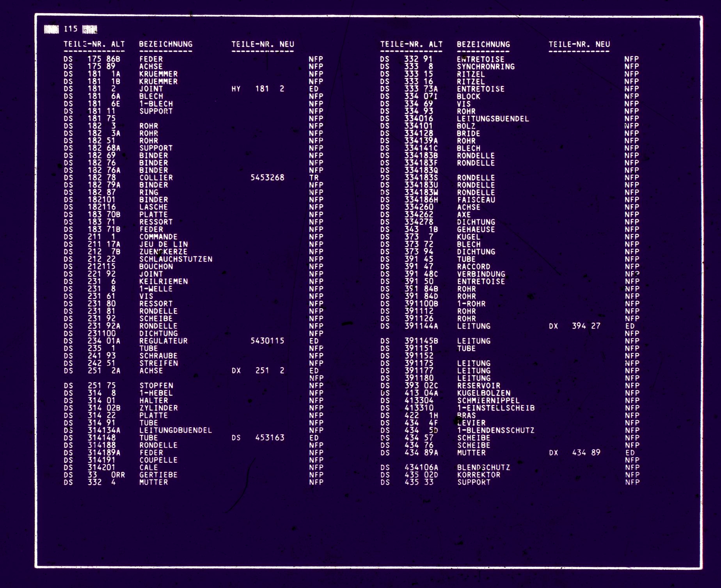Click the LEITUNGSBUENDEL description
Screen dimensions: 721x588
(493, 119)
